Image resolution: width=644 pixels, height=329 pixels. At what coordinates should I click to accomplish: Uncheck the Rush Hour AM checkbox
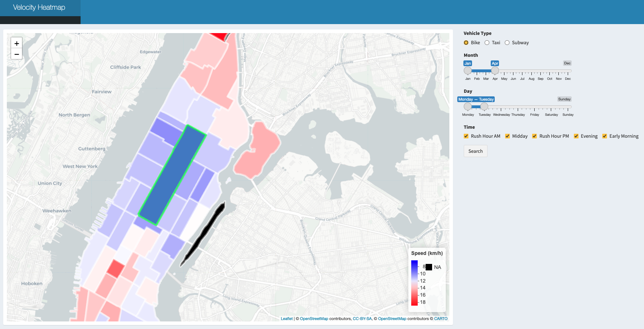[466, 136]
